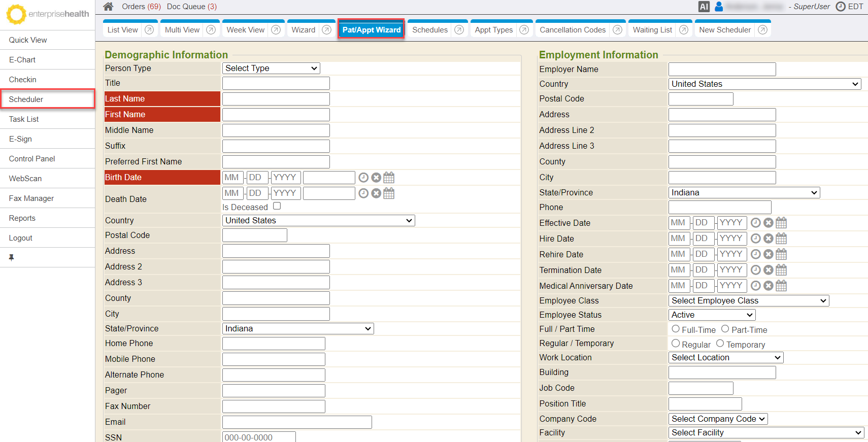Open calendar picker for Termination Date

781,270
